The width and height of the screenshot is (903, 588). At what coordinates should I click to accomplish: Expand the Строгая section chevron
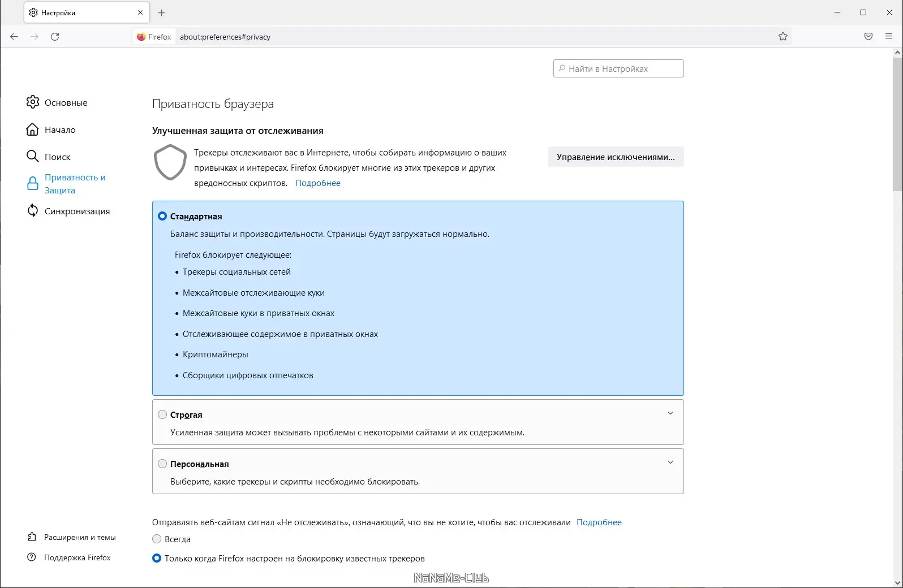click(670, 413)
